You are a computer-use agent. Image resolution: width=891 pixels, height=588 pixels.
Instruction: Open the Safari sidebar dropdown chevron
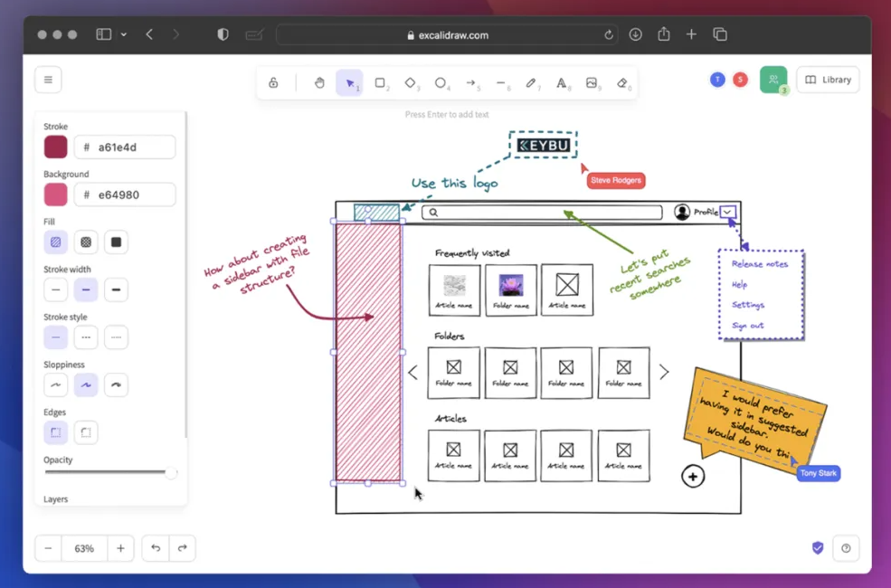point(123,34)
